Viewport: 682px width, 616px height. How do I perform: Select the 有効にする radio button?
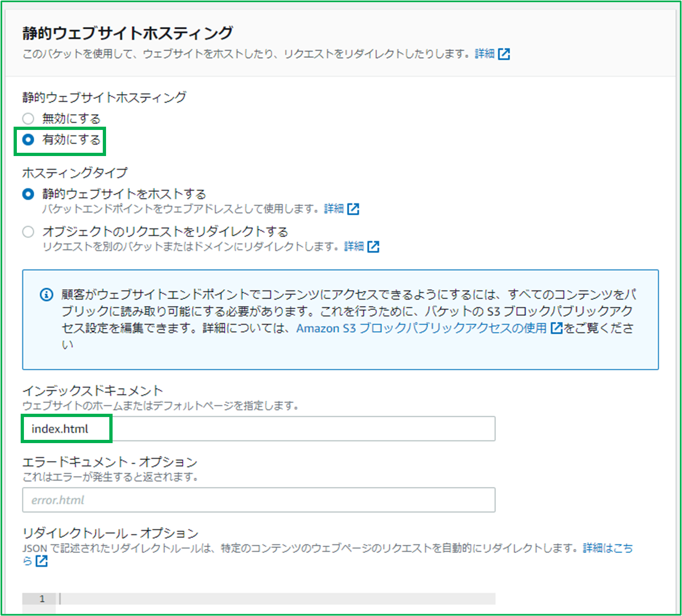[28, 140]
